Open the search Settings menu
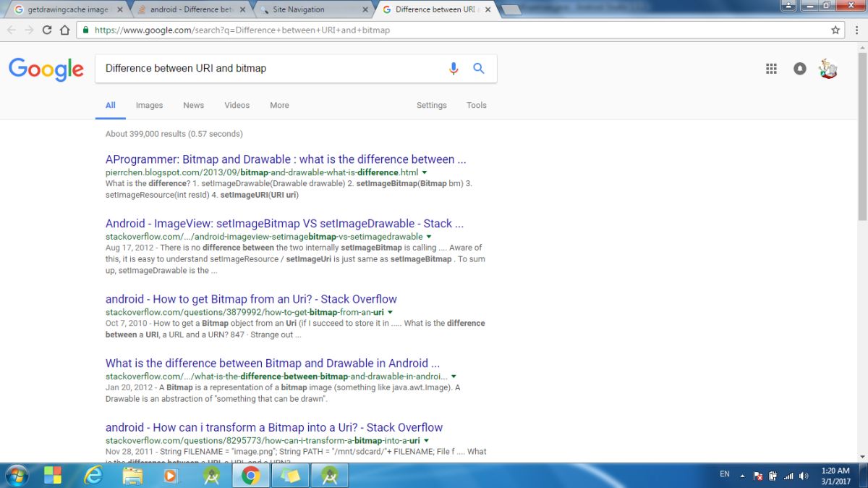The width and height of the screenshot is (868, 488). (432, 105)
